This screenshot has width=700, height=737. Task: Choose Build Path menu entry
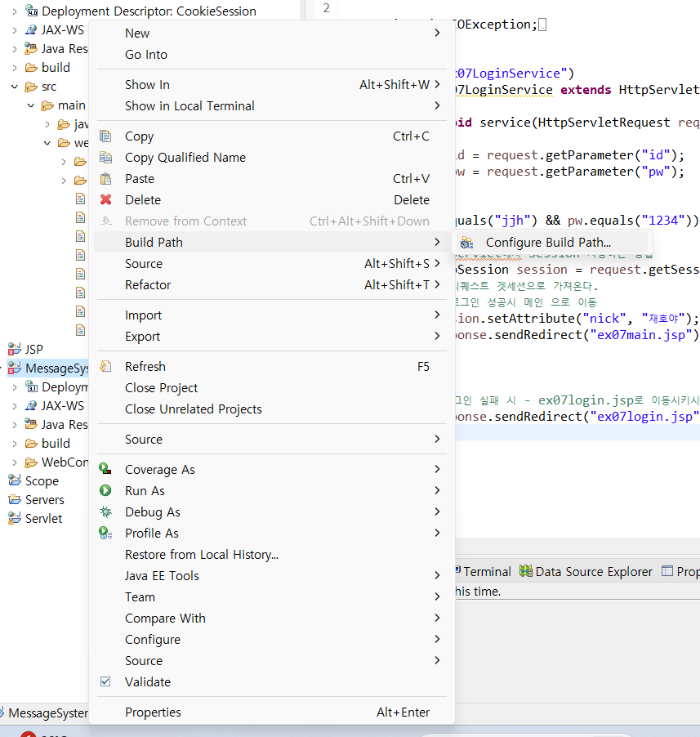click(271, 243)
